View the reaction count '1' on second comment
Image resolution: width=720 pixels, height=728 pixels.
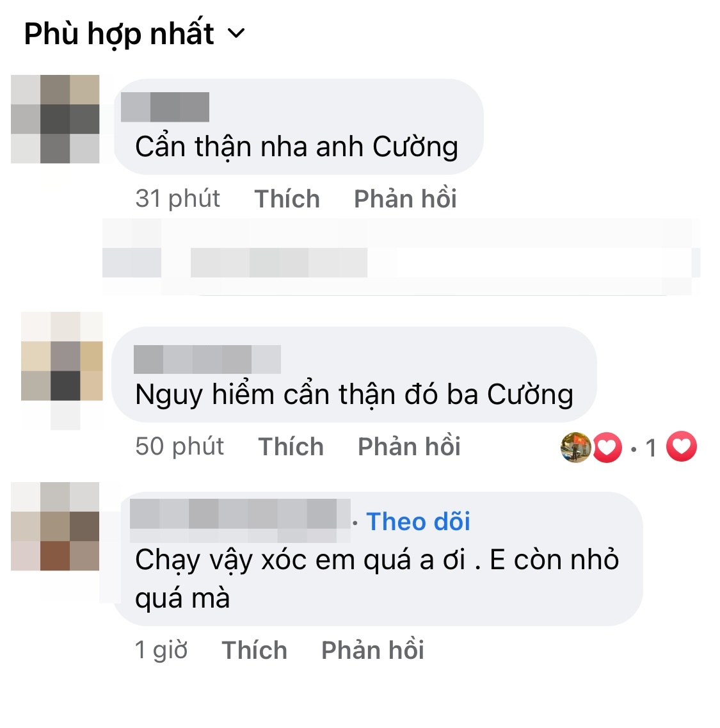[x=651, y=448]
